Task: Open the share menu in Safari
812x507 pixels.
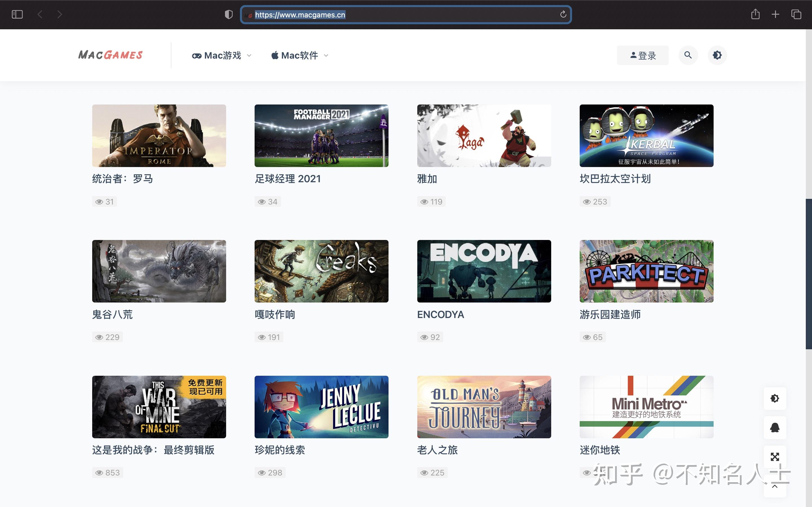Action: pos(756,14)
